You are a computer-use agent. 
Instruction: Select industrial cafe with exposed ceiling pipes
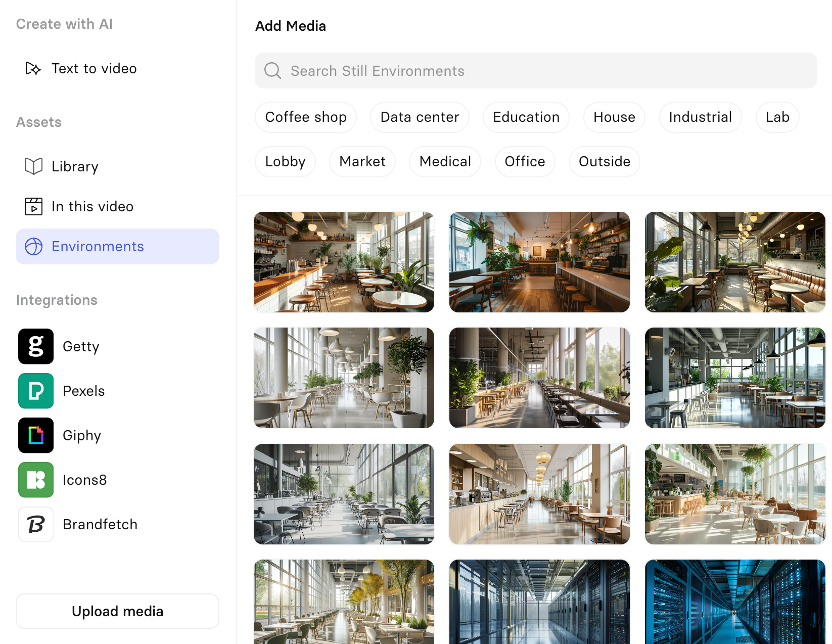click(x=735, y=378)
